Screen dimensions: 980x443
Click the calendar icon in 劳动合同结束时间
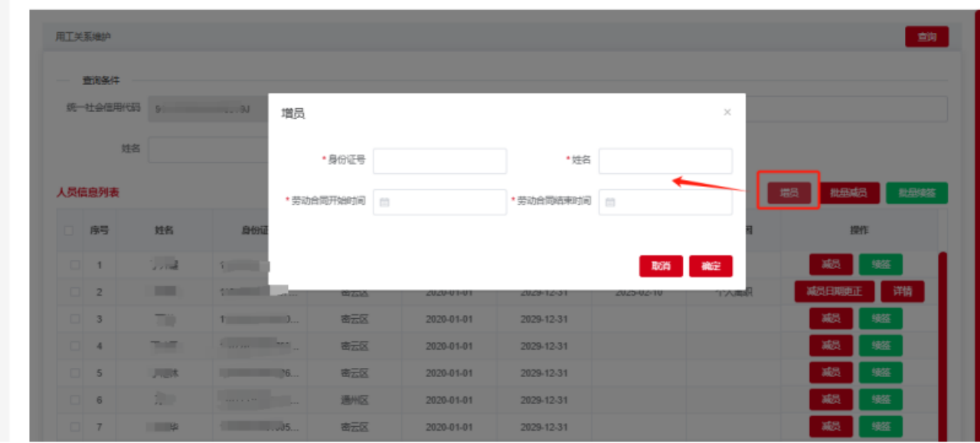click(610, 202)
